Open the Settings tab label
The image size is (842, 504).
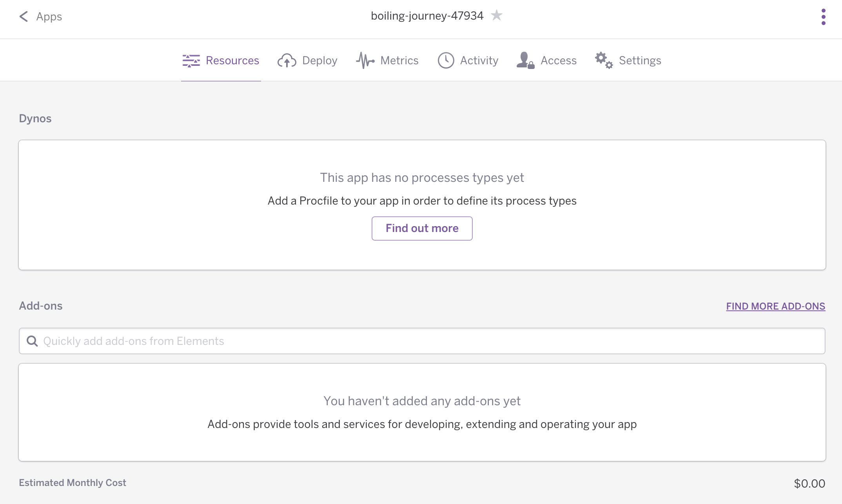pyautogui.click(x=640, y=61)
